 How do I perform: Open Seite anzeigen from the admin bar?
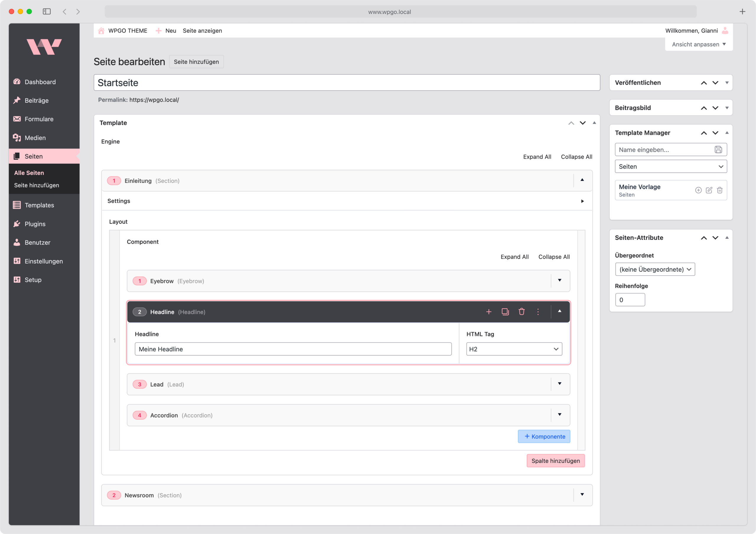[203, 31]
